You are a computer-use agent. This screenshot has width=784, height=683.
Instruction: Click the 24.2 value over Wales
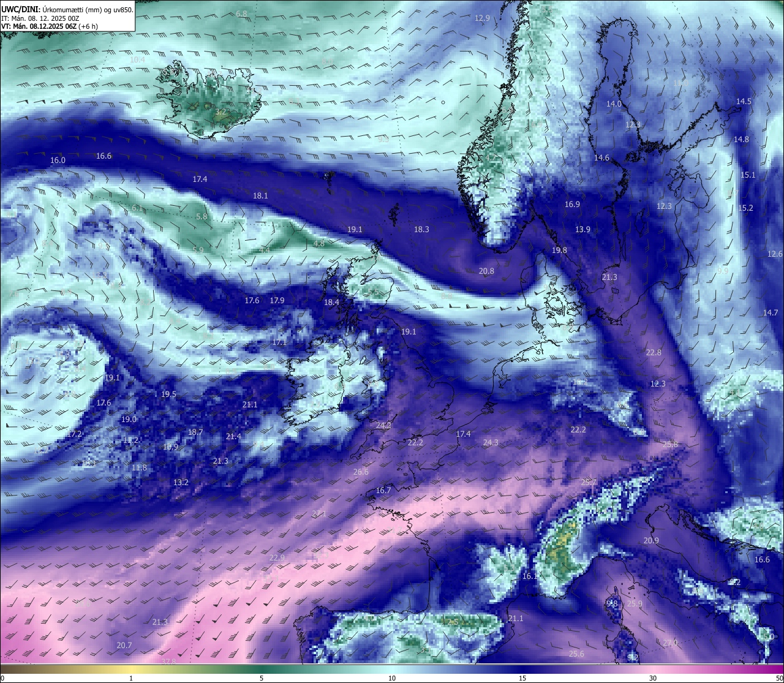pos(383,425)
